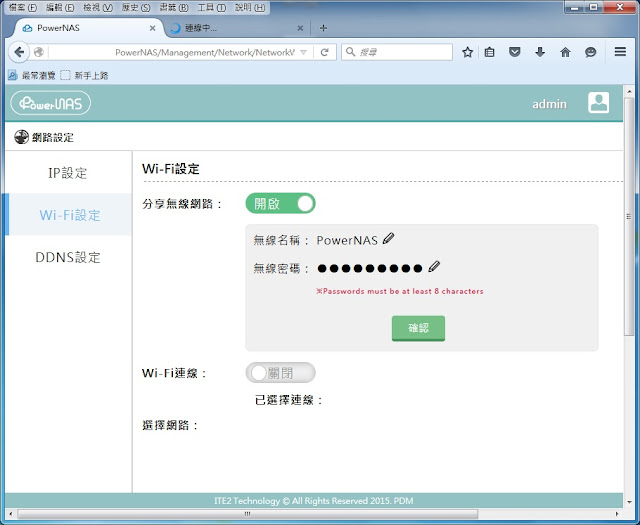Screen dimensions: 640x525
Task: Click the horizontal scrollbar left arrow
Action: tap(11, 514)
